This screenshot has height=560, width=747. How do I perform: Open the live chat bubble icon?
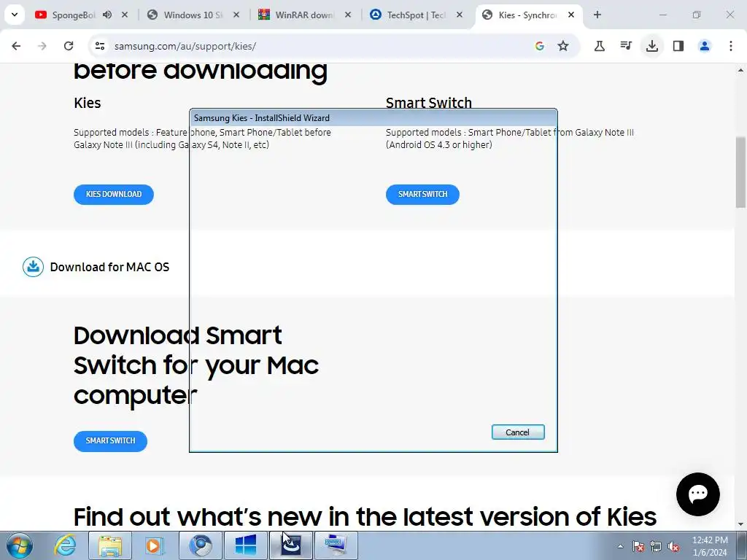coord(698,494)
